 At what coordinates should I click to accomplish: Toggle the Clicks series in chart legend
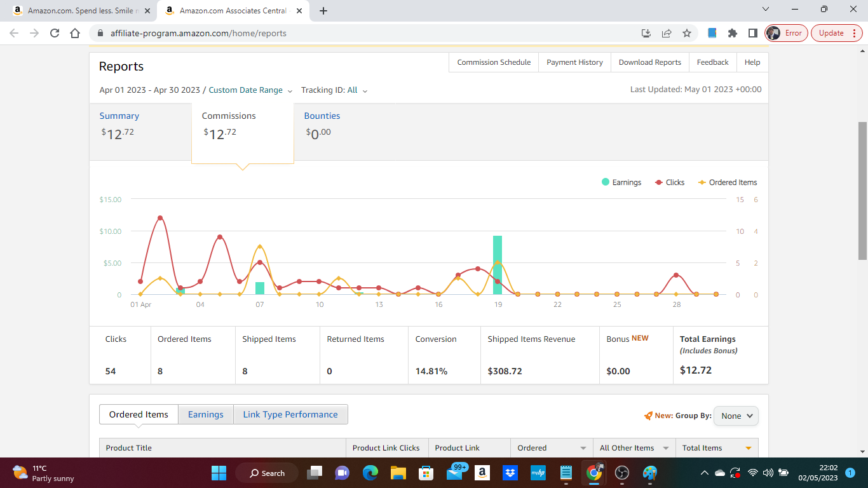(670, 182)
